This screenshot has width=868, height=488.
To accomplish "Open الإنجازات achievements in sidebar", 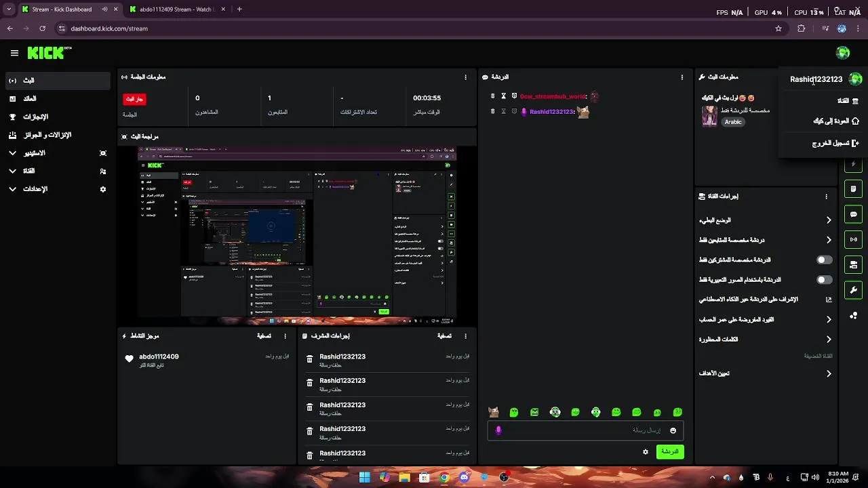I will click(x=57, y=117).
